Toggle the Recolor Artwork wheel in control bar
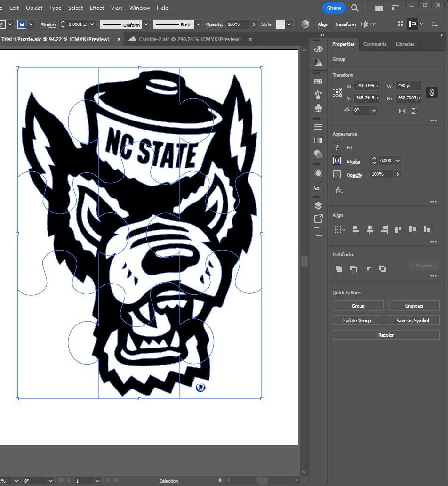The height and width of the screenshot is (486, 448). tap(305, 24)
